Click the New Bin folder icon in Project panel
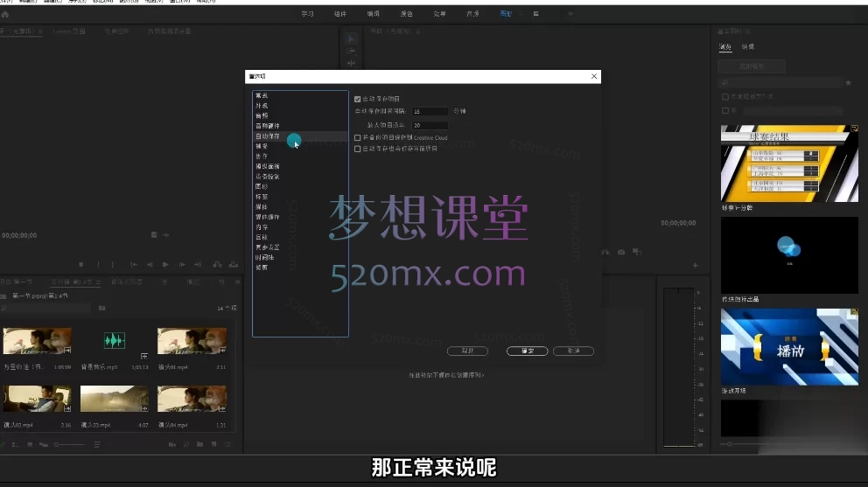The width and height of the screenshot is (868, 487). (x=200, y=445)
